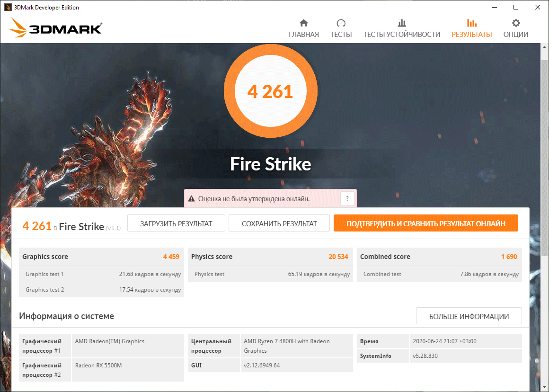Click the Combined score value 1 690
The image size is (549, 392).
509,257
